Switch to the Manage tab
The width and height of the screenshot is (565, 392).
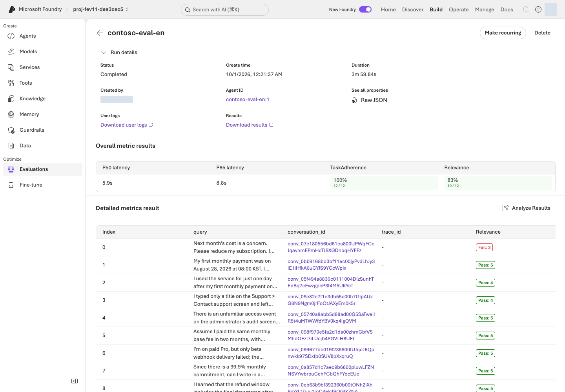point(485,9)
